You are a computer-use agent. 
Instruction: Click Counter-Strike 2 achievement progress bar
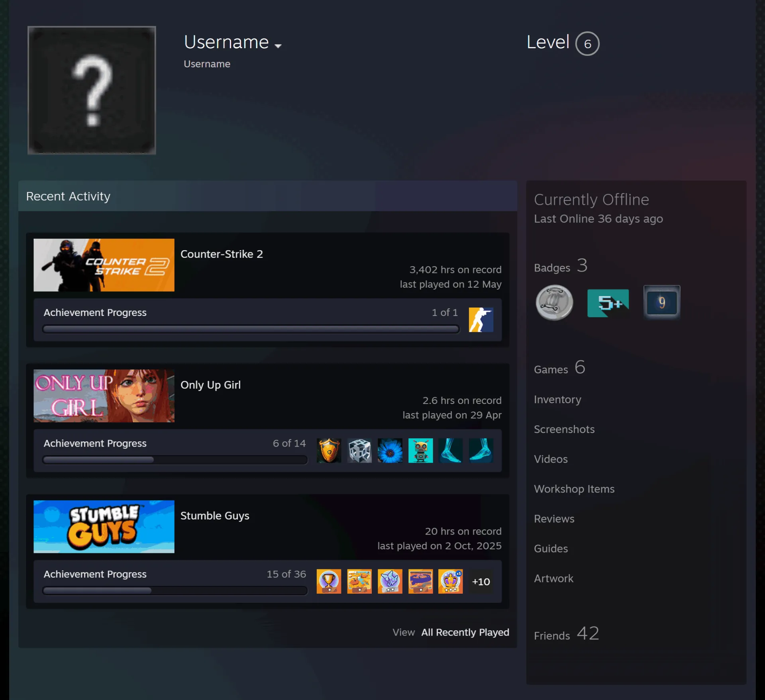click(251, 329)
